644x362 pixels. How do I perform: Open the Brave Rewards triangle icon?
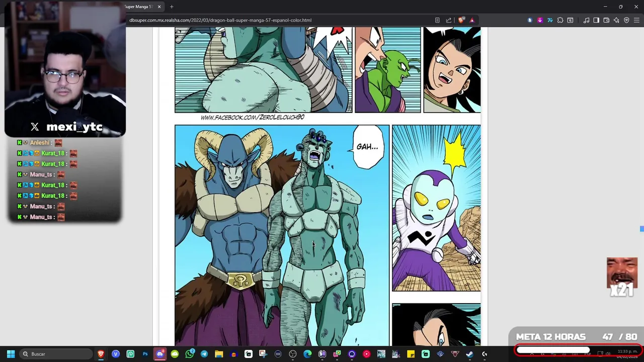click(472, 20)
